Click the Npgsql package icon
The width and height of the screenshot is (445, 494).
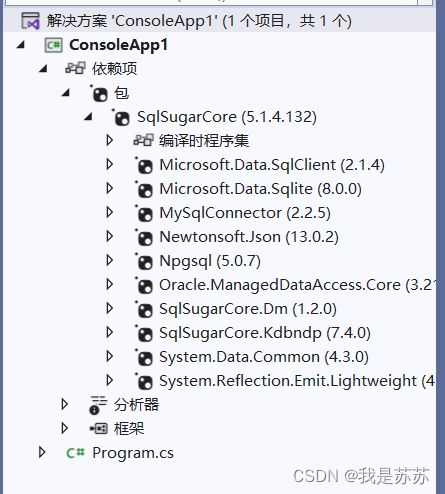click(144, 261)
